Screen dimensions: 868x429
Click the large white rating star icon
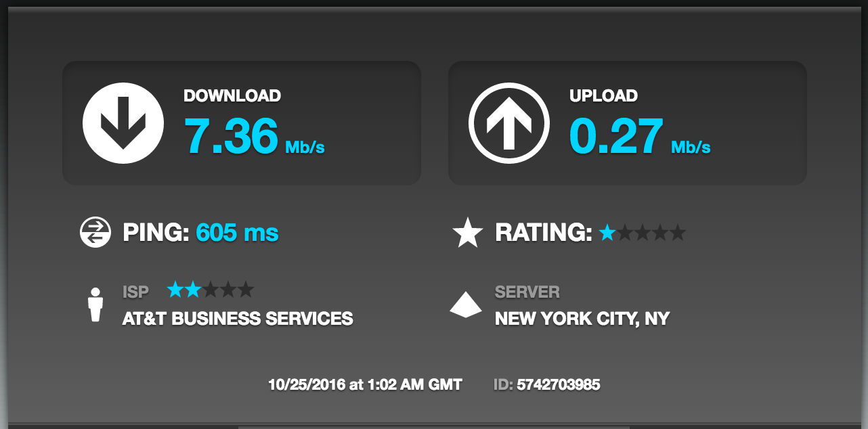pyautogui.click(x=468, y=233)
